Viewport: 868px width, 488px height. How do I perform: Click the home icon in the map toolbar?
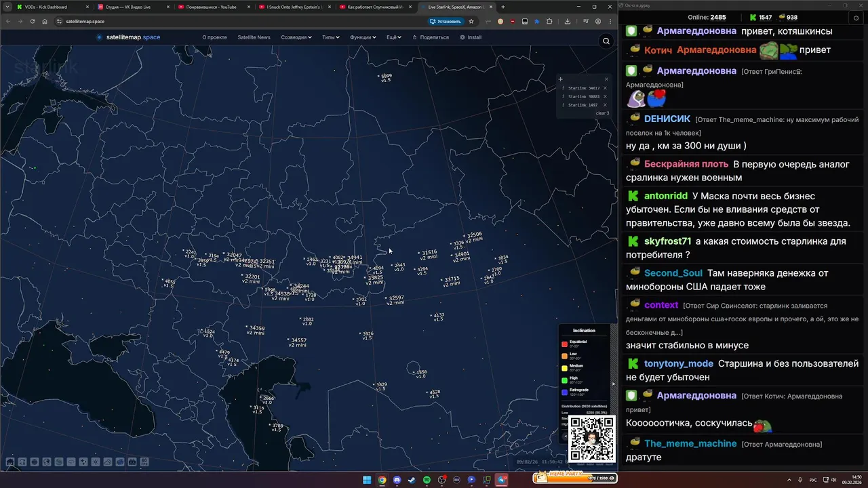(10, 462)
